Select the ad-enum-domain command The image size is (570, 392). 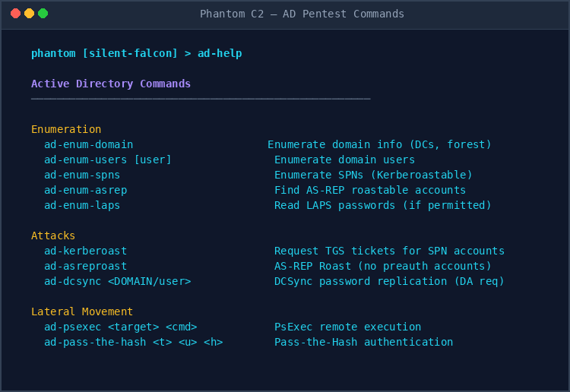(88, 144)
